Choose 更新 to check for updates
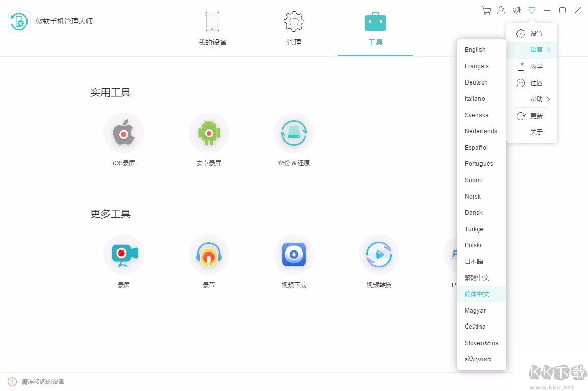This screenshot has width=588, height=391. (x=532, y=116)
